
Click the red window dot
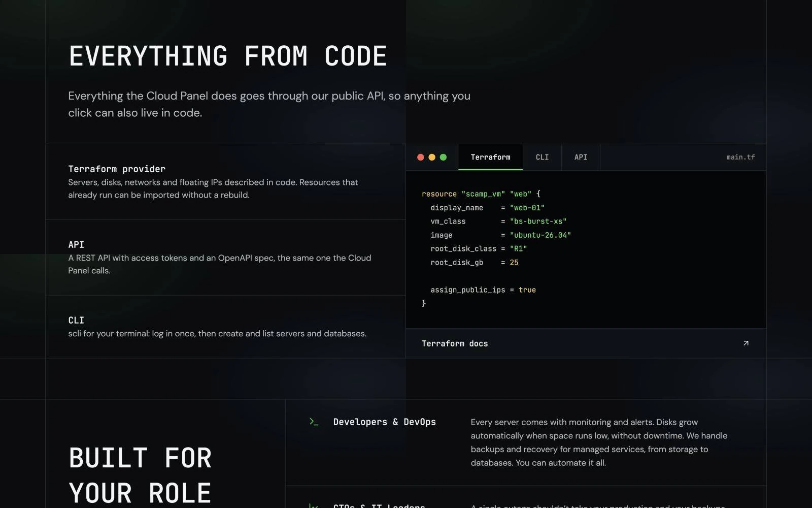[420, 157]
